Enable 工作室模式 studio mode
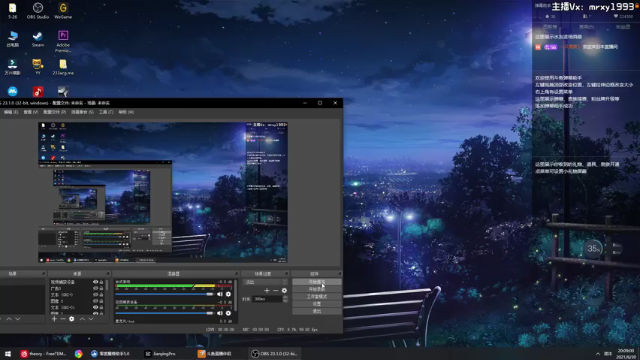 (x=317, y=297)
